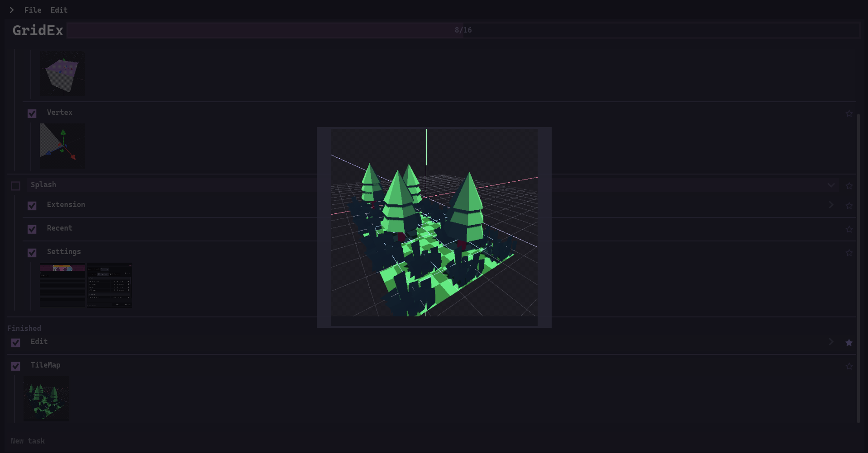Click the GridEx project title
Viewport: 868px width, 453px height.
(x=38, y=30)
